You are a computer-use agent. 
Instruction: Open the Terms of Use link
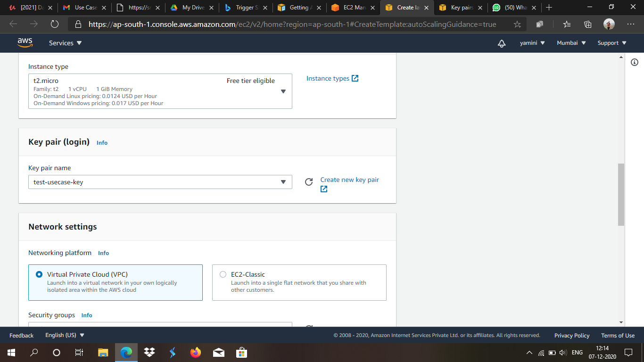[x=618, y=335]
